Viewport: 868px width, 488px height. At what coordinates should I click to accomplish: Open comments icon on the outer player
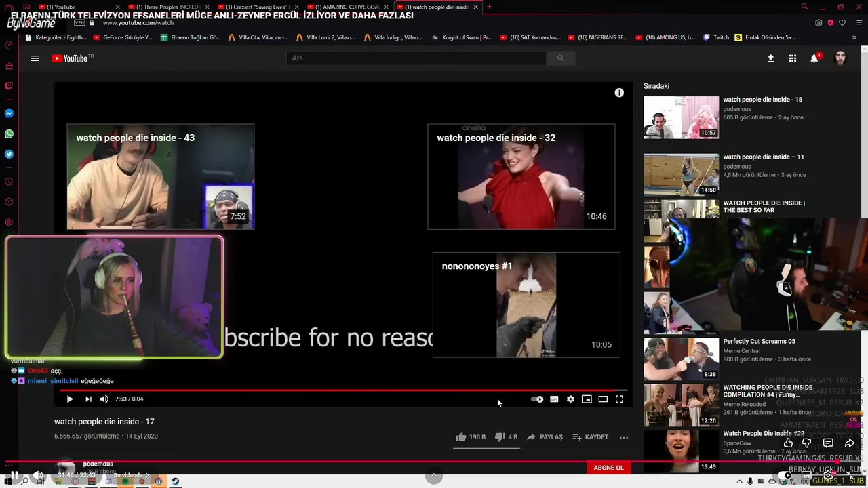(828, 443)
